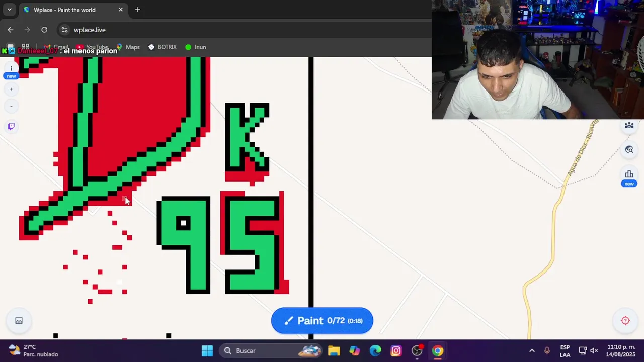Zoom out with the minus button
644x362 pixels.
(x=11, y=106)
